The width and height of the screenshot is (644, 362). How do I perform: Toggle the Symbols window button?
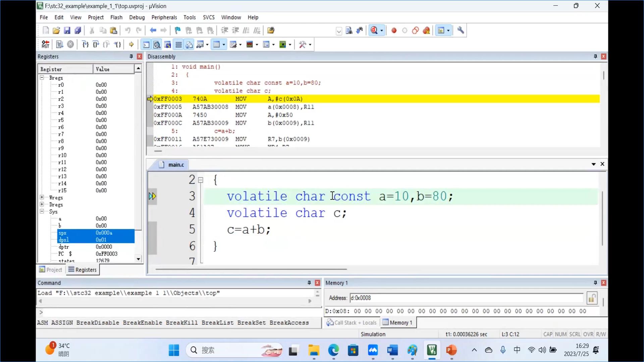pyautogui.click(x=168, y=45)
